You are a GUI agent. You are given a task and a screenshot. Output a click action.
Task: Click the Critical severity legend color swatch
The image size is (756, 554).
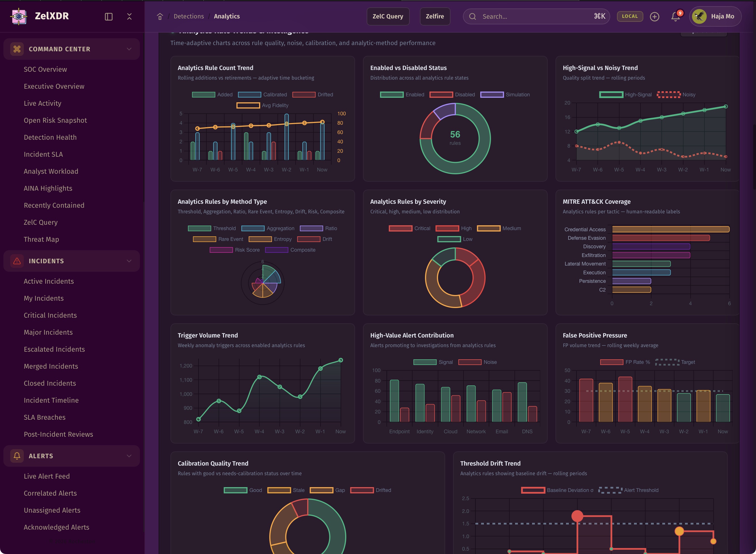tap(400, 228)
